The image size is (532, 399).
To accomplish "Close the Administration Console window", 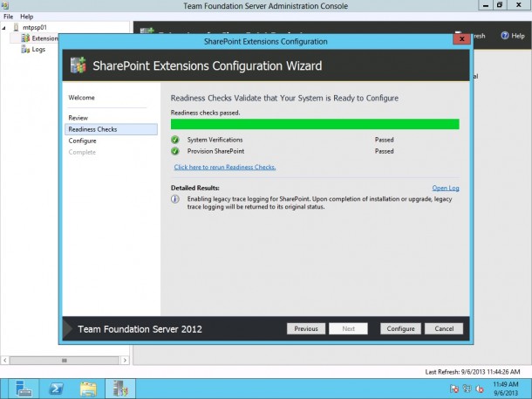I will pyautogui.click(x=519, y=5).
